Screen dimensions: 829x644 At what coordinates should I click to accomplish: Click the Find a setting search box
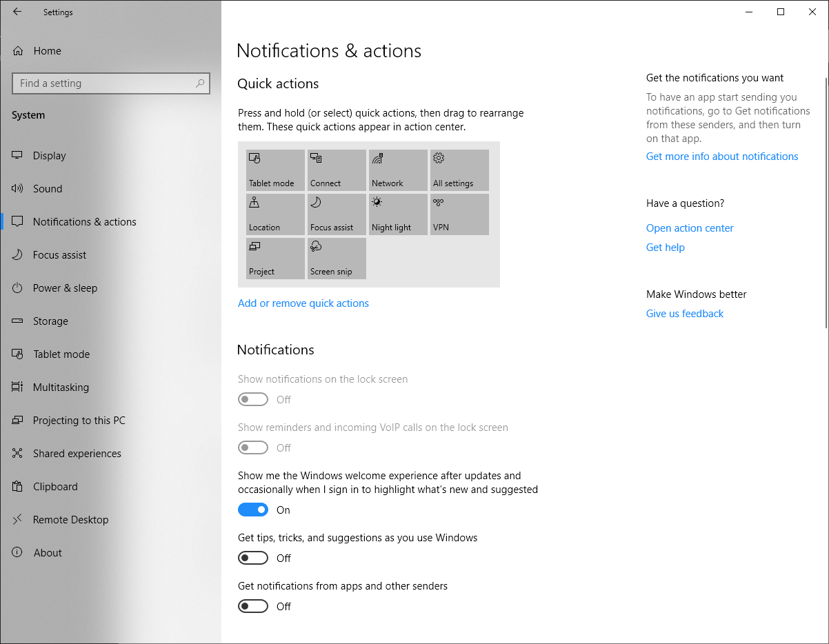point(111,83)
